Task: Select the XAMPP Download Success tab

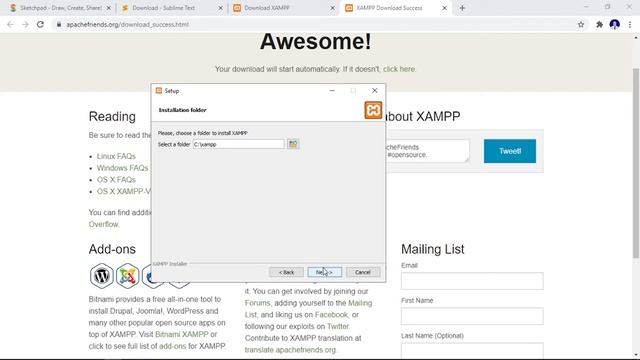Action: click(x=396, y=8)
